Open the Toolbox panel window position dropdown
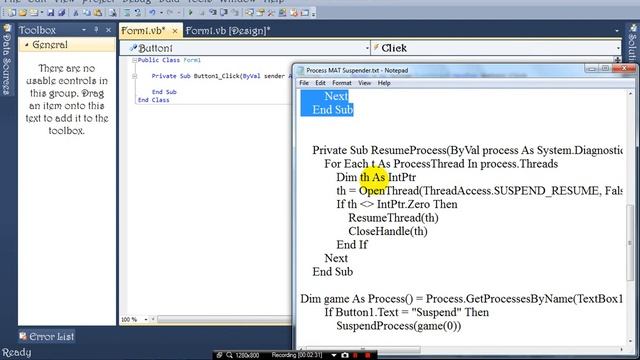The image size is (640, 360). tap(84, 30)
